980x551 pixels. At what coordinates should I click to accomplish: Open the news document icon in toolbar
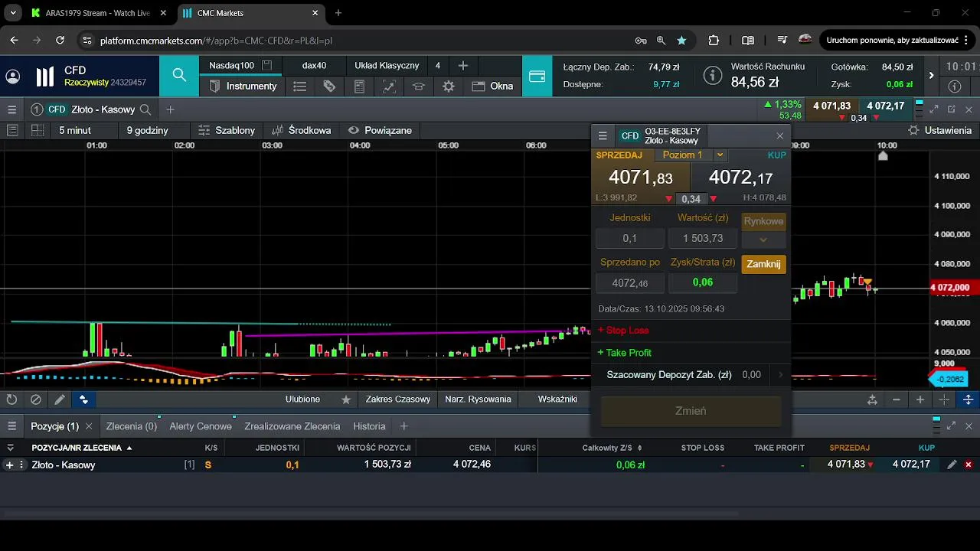pos(359,86)
